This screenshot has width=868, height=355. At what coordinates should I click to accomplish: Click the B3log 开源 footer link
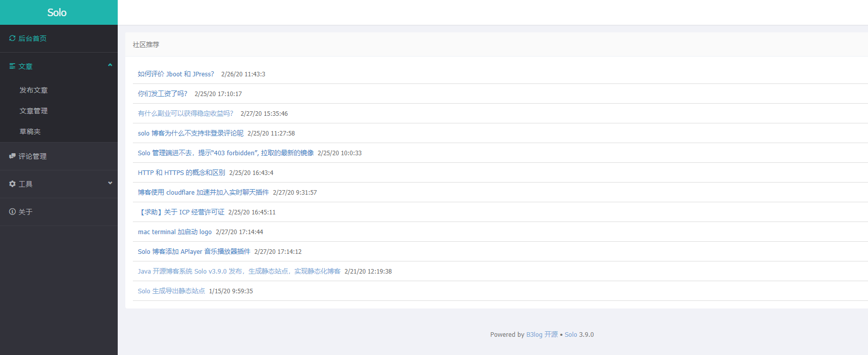[542, 334]
